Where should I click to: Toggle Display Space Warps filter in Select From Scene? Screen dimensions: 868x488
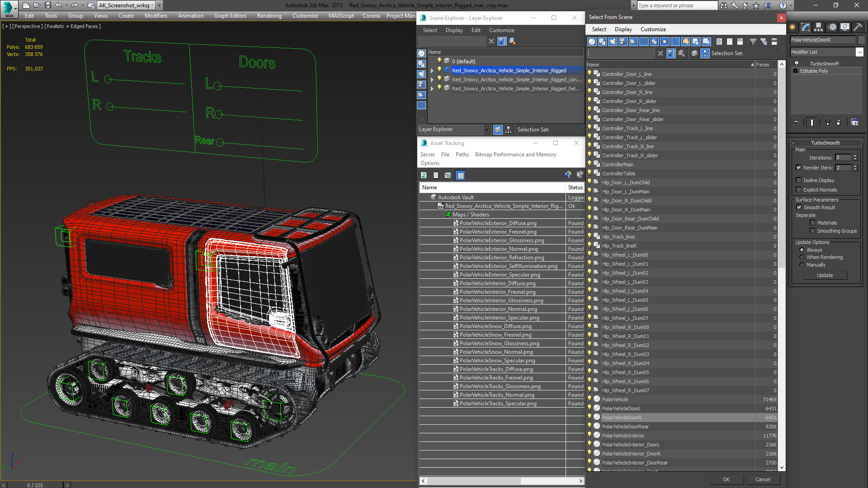coord(644,42)
